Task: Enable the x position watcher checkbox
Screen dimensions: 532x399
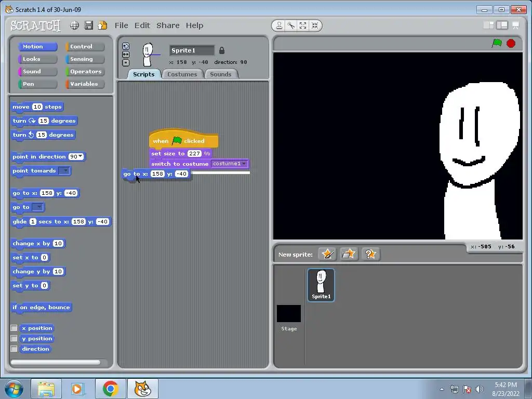Action: pos(14,328)
